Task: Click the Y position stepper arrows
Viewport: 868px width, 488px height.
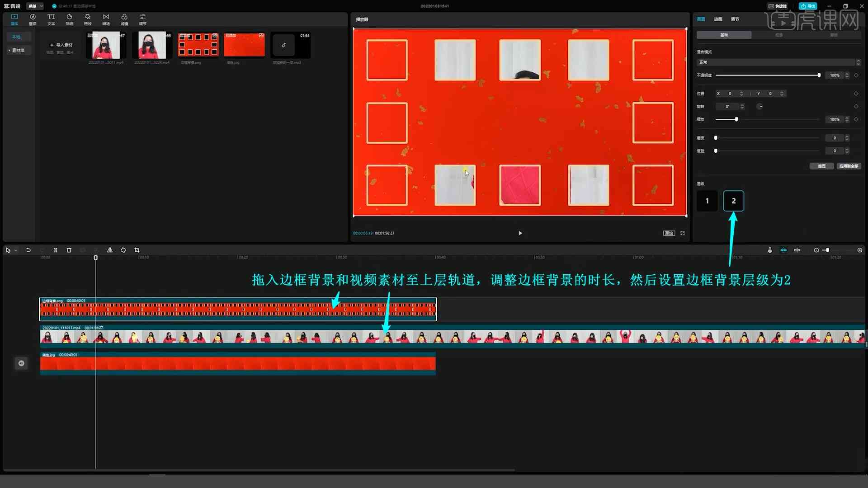Action: click(782, 94)
